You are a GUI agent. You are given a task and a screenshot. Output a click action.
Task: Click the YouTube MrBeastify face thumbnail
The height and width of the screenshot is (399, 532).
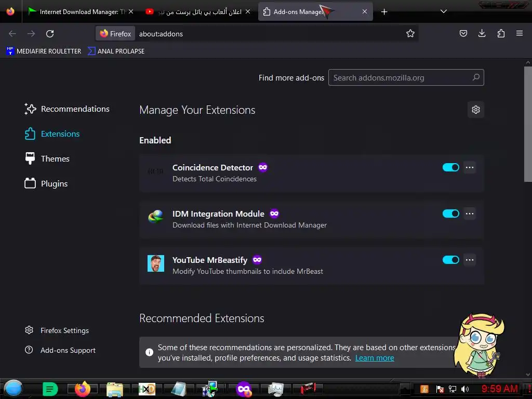(x=156, y=263)
